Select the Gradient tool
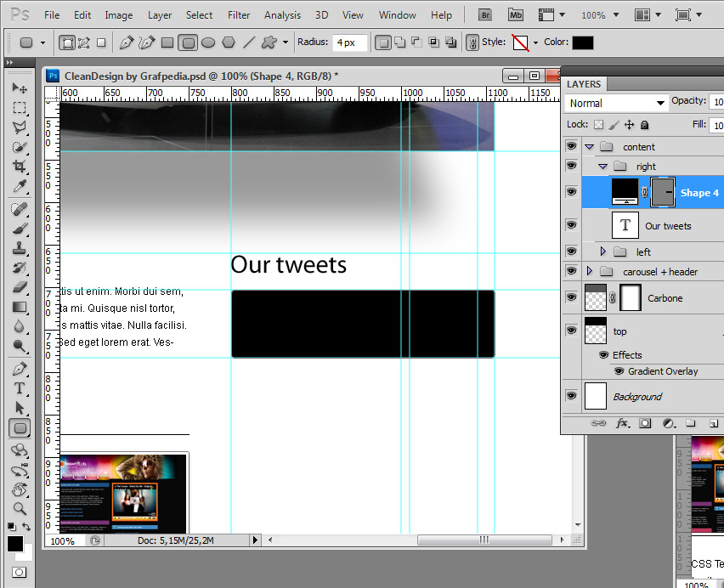724x588 pixels. pos(20,307)
